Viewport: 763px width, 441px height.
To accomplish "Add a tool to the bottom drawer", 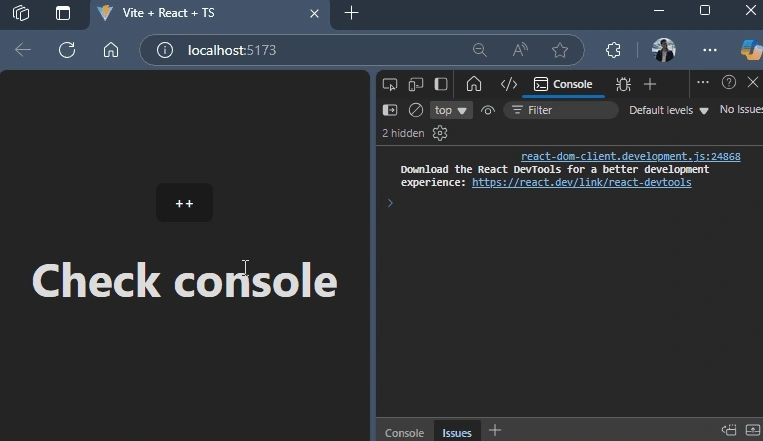I will coord(495,430).
